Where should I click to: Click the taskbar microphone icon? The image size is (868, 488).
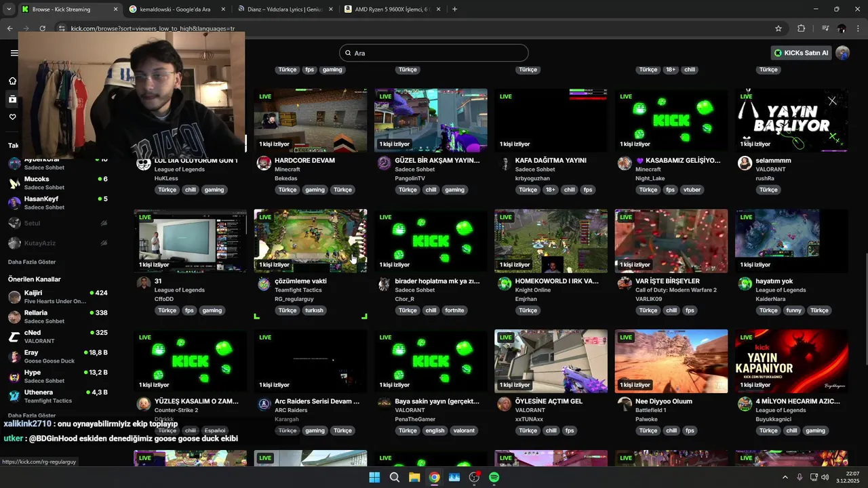tap(800, 477)
